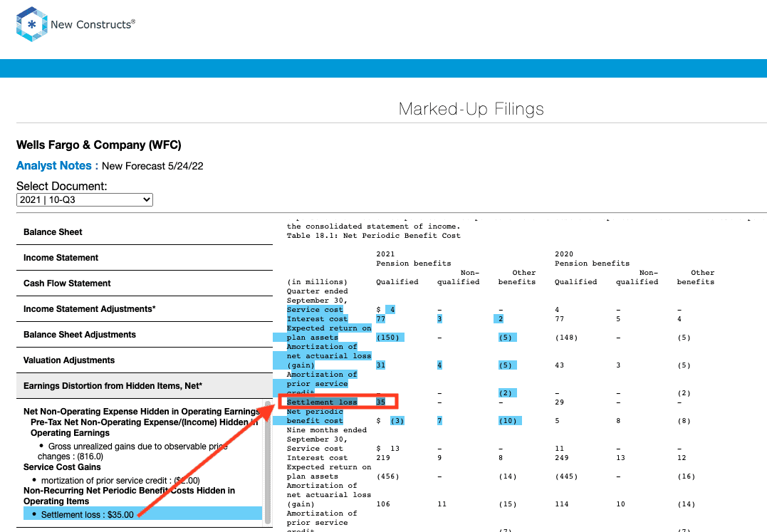Select the Settlement loss $35.00 item
Screen dimensions: 767x532
142,514
